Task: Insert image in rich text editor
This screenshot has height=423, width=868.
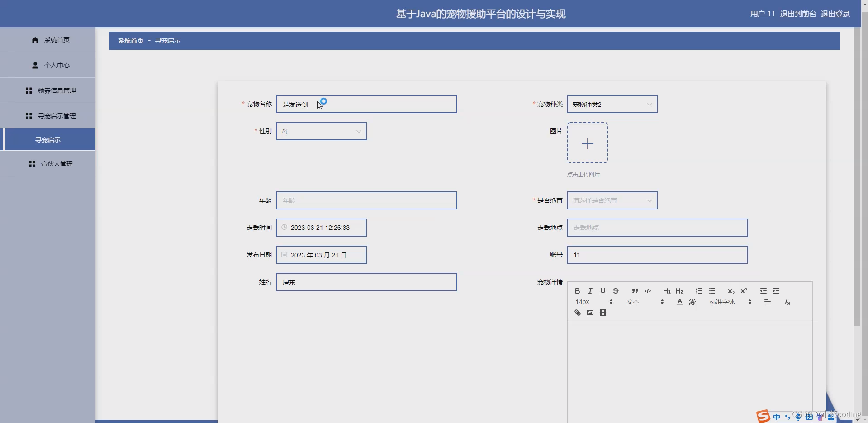Action: pos(590,313)
